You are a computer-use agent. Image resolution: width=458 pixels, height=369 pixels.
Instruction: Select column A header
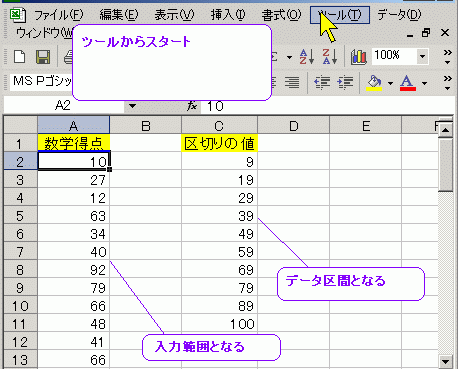tap(73, 126)
